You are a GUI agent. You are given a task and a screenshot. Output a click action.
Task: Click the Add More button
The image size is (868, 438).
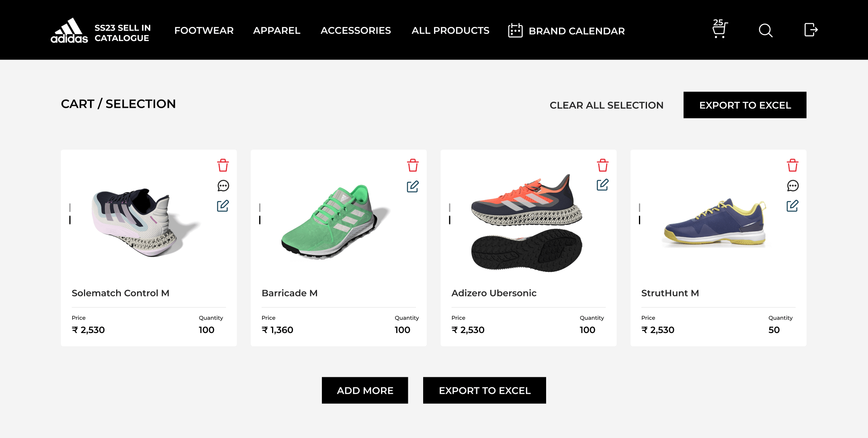point(365,390)
